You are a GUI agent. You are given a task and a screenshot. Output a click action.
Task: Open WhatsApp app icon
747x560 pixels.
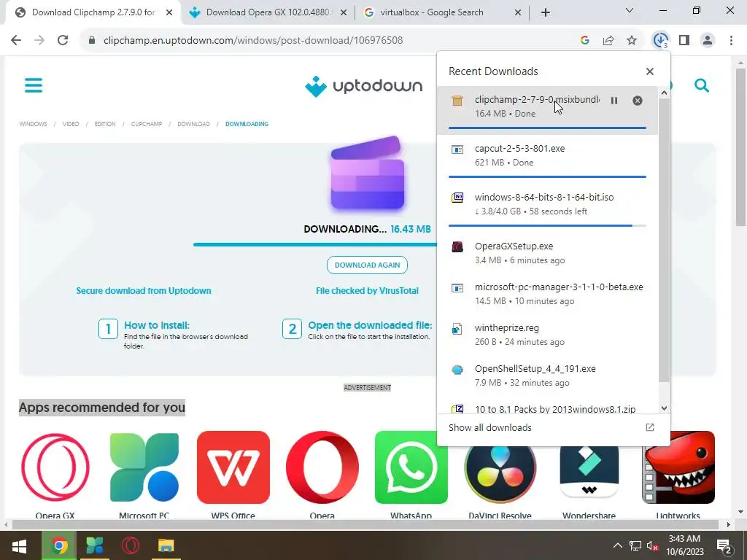(x=411, y=467)
